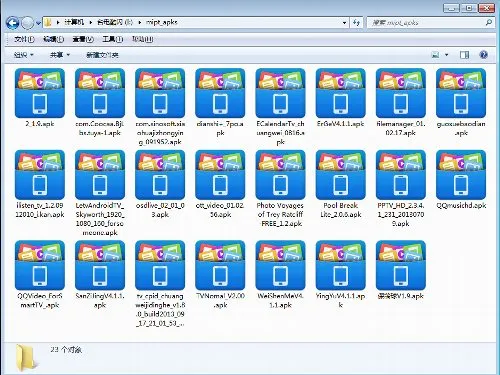Select the Pool Break Lite_2.0.5.apk icon
Screen dimensions: 500x375
click(x=341, y=175)
